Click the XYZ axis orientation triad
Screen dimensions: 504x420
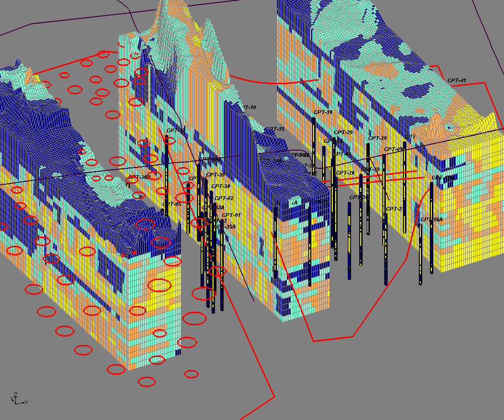click(x=19, y=399)
